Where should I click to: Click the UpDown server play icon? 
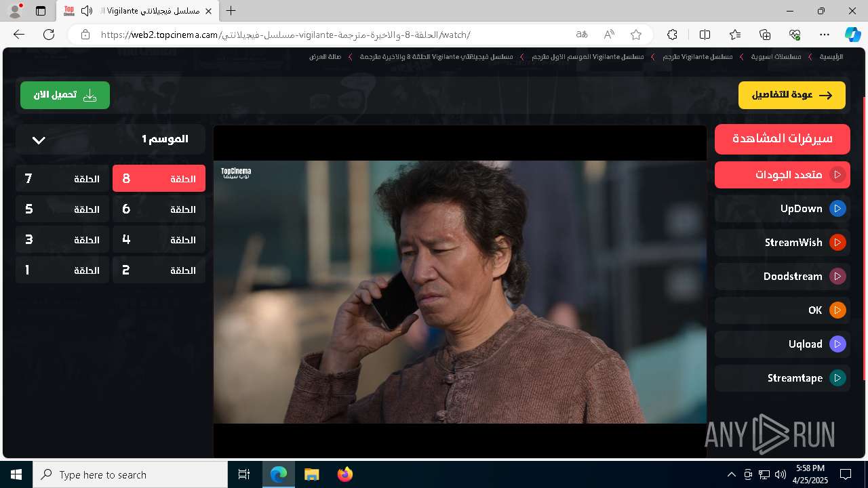[838, 209]
